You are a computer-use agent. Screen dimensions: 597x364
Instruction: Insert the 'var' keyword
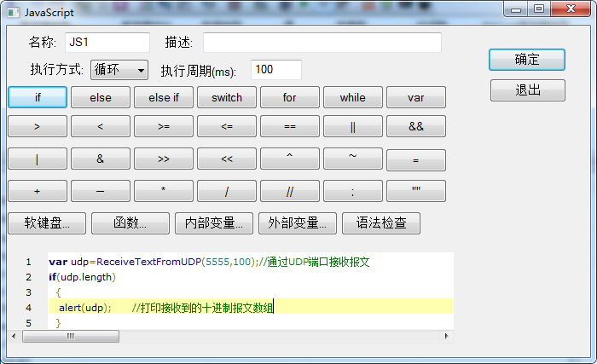click(x=416, y=97)
